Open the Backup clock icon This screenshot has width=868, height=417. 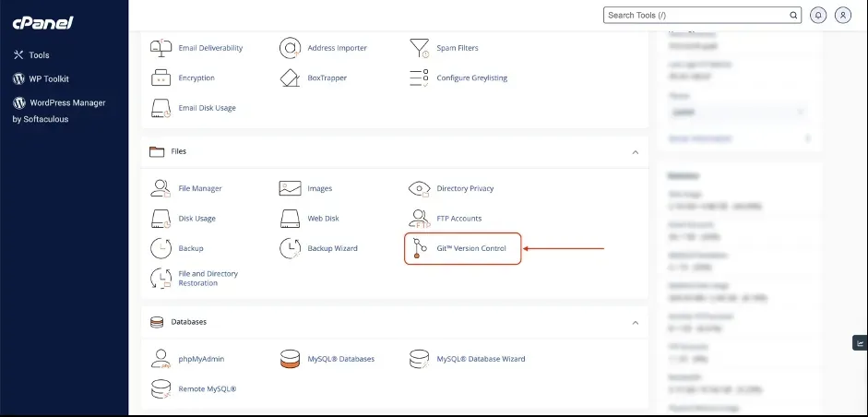coord(161,248)
